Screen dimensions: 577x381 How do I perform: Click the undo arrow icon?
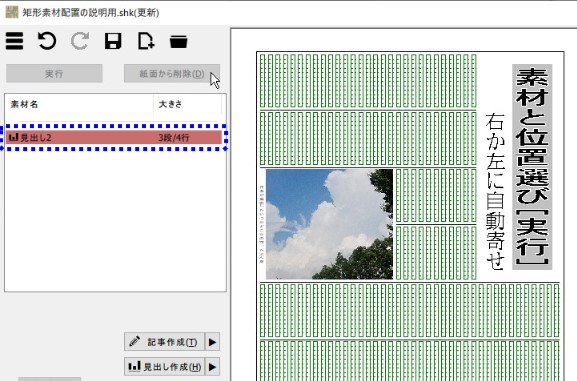(x=47, y=41)
